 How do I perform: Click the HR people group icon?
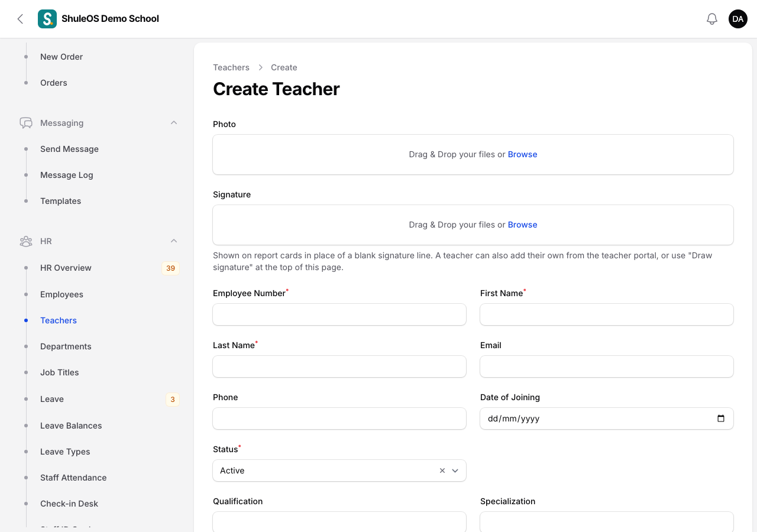(x=26, y=241)
